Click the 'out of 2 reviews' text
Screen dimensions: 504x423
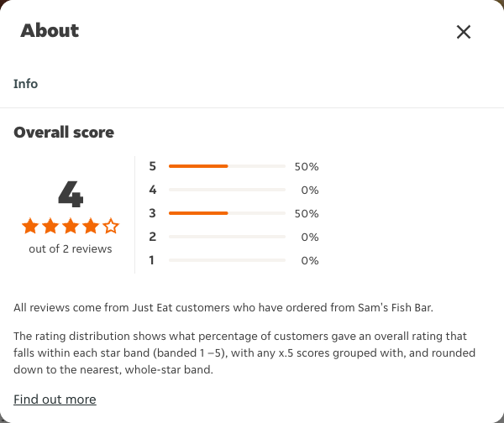click(71, 249)
